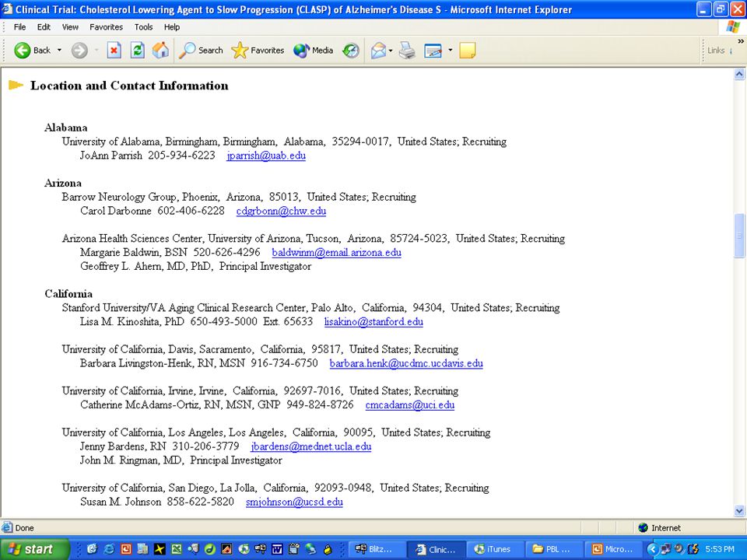Switch to iTunes taskbar window
The width and height of the screenshot is (747, 560).
click(x=496, y=549)
